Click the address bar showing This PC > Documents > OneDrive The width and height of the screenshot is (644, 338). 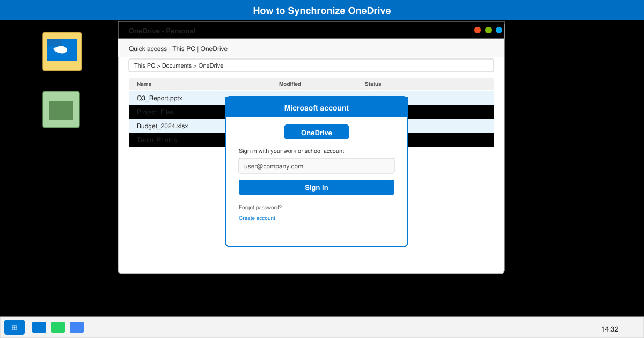click(311, 65)
